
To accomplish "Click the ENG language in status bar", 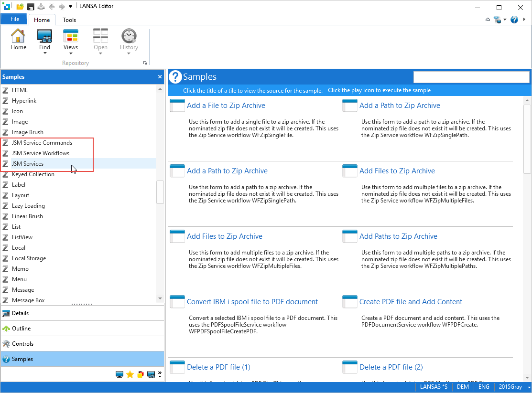I will click(484, 387).
